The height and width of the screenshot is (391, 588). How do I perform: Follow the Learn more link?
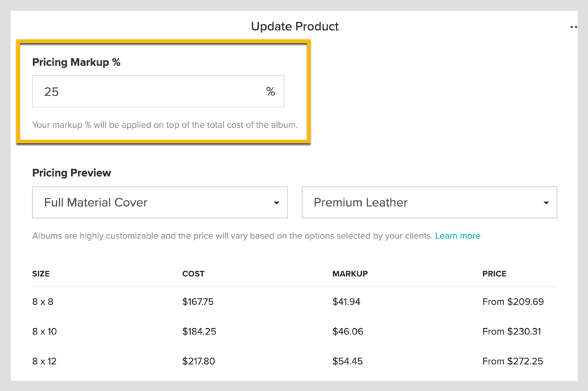[458, 236]
